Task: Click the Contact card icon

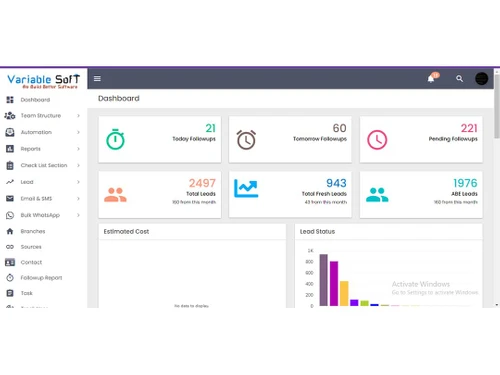Action: click(x=10, y=262)
